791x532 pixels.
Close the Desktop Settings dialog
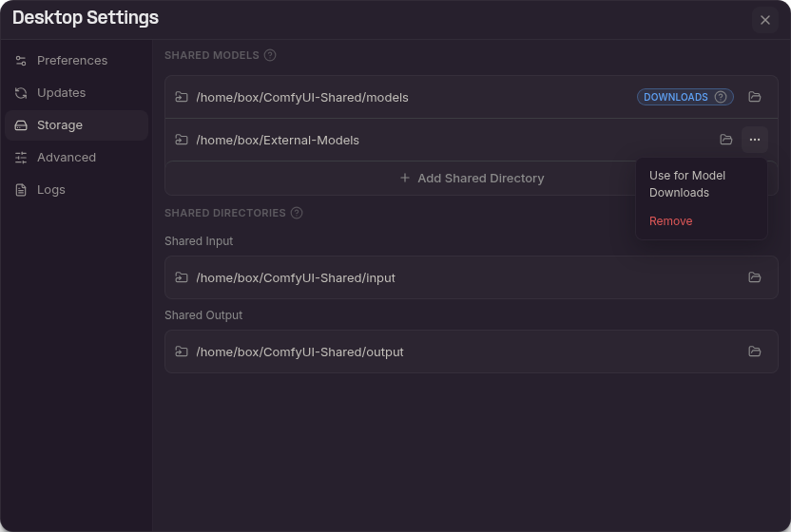[x=764, y=20]
